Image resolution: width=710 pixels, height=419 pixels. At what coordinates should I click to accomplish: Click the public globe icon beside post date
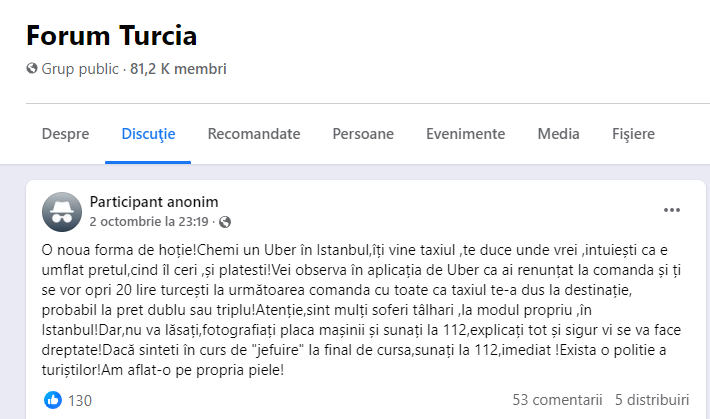point(224,221)
